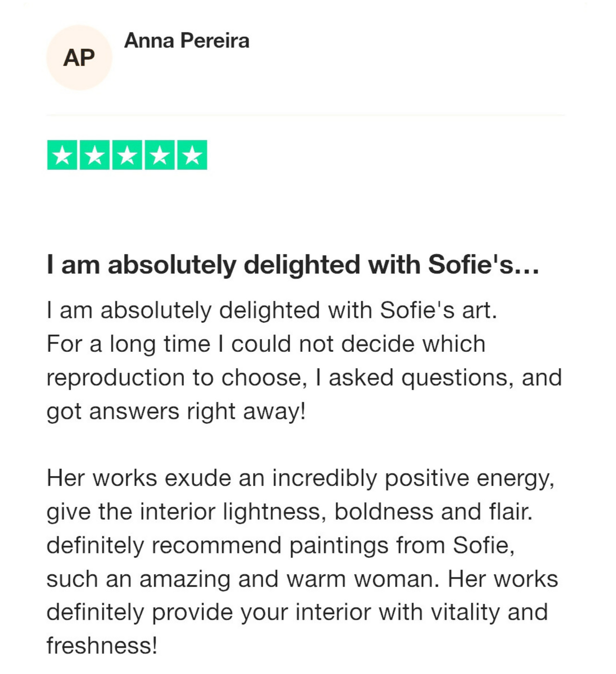Click the fifth green rating star
This screenshot has width=616, height=674.
point(192,155)
